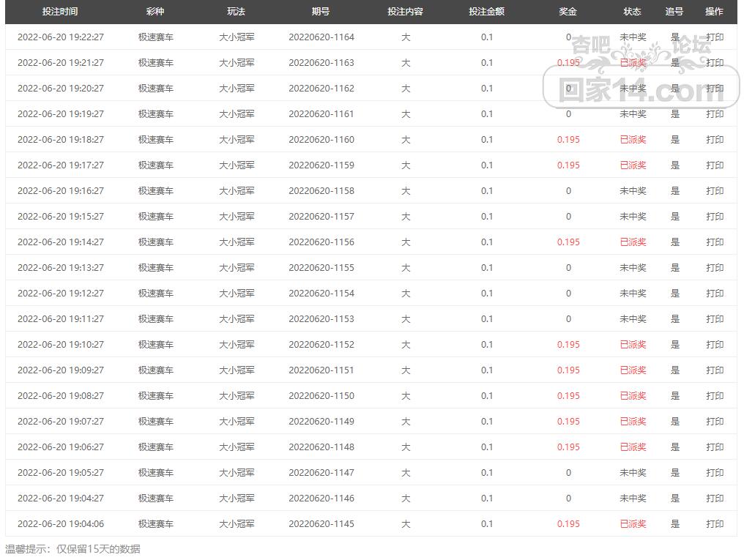This screenshot has height=560, width=744.
Task: Click 打印 for period 20220620-1147
Action: click(715, 472)
